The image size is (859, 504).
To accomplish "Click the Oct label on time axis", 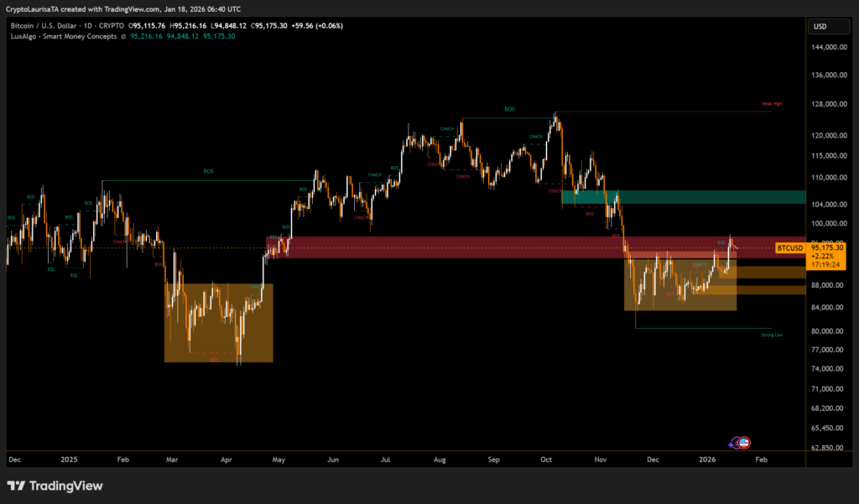I will coord(546,460).
